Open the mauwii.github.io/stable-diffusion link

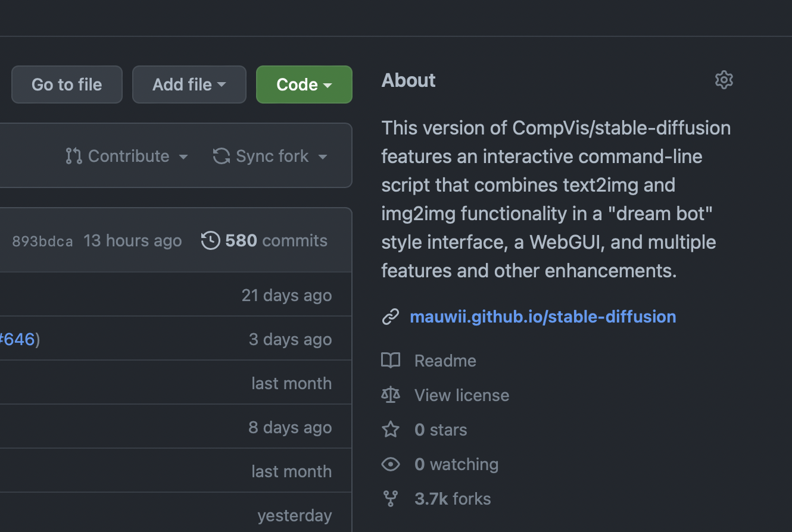click(x=542, y=317)
